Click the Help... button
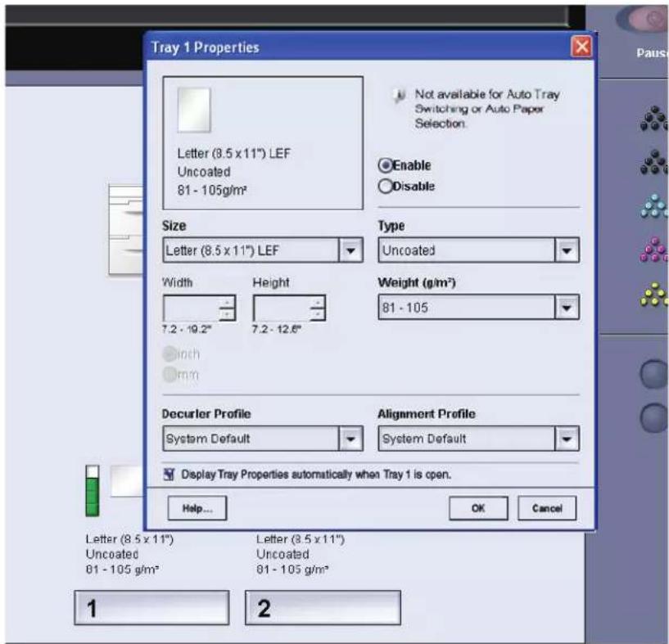Image resolution: width=669 pixels, height=644 pixels. pyautogui.click(x=197, y=508)
